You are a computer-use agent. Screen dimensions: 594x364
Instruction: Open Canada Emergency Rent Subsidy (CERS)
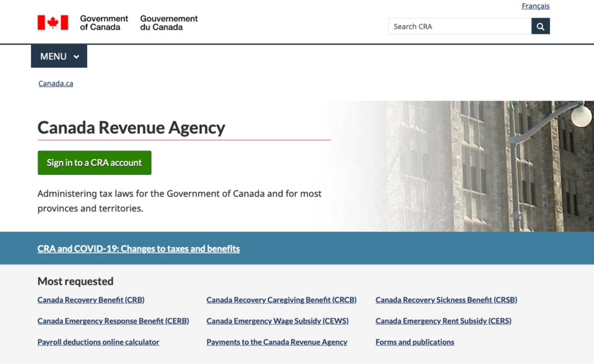[443, 321]
